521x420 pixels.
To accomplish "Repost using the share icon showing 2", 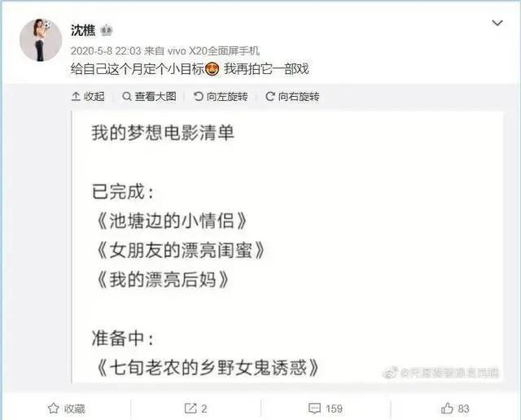I will pyautogui.click(x=195, y=409).
